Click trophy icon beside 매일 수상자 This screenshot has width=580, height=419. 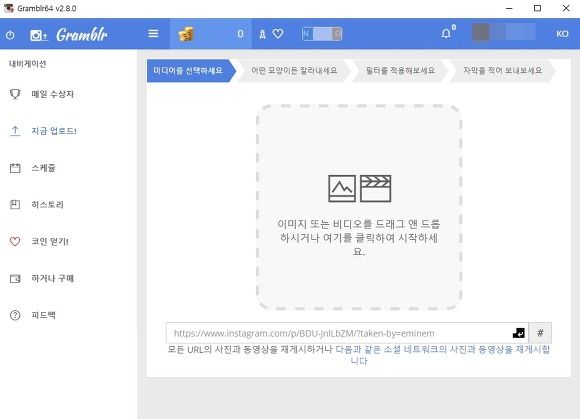(15, 94)
